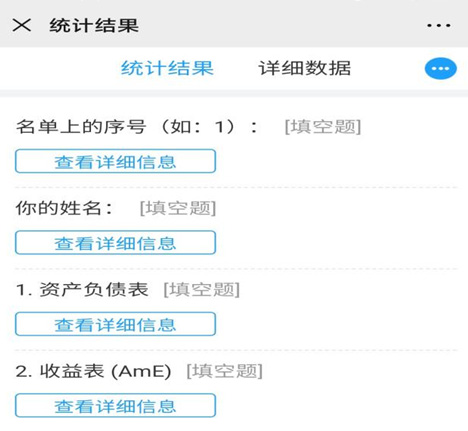Image resolution: width=468 pixels, height=431 pixels.
Task: Tap the blue circular more-options button
Action: pyautogui.click(x=440, y=69)
